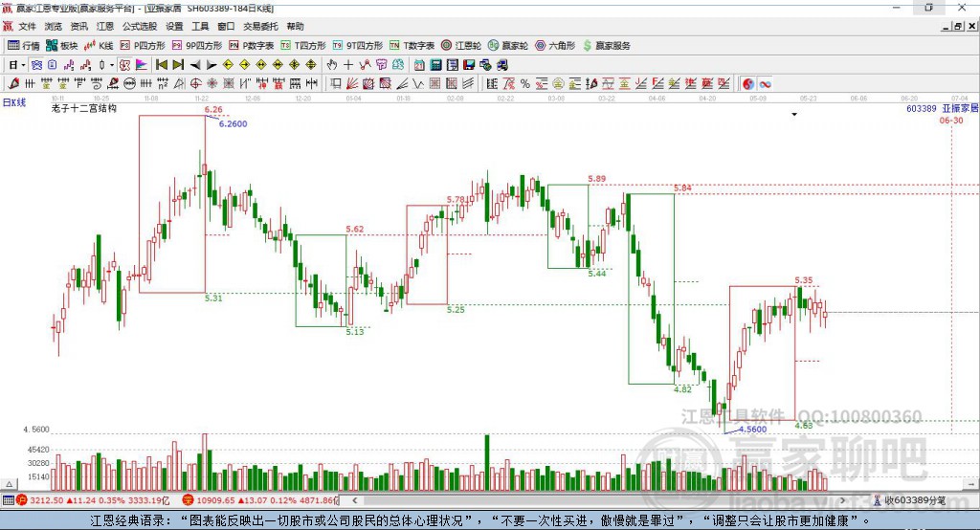Toggle the pink-blue flag chart icon
Viewport: 980px width, 530px height.
143,65
